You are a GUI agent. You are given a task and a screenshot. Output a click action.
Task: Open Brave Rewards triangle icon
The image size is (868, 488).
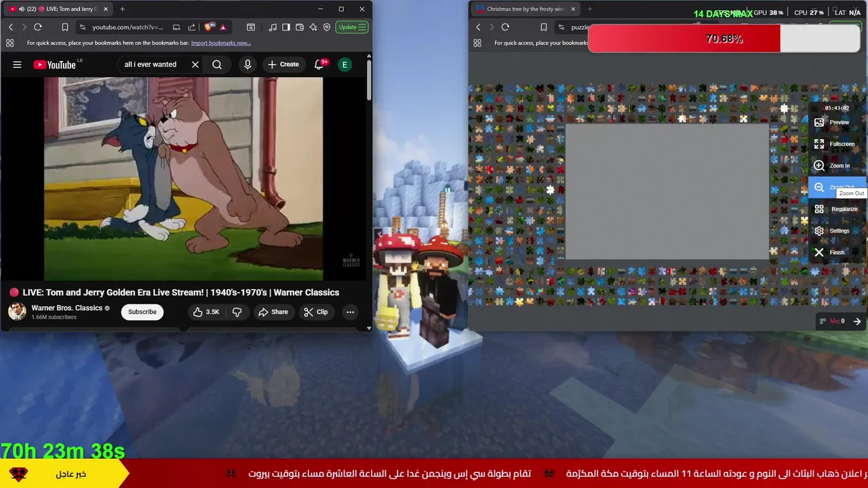coord(222,27)
